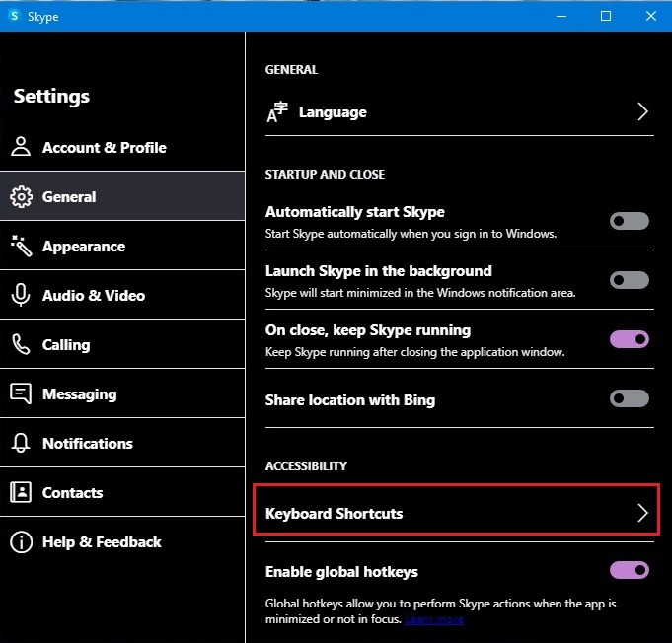Viewport: 672px width, 643px height.
Task: Click the Appearance magic wand icon
Action: 21,246
